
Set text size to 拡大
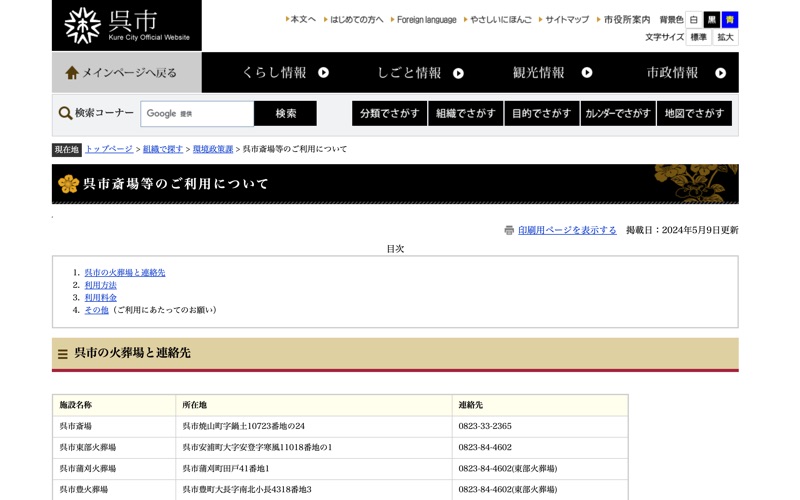tap(725, 37)
